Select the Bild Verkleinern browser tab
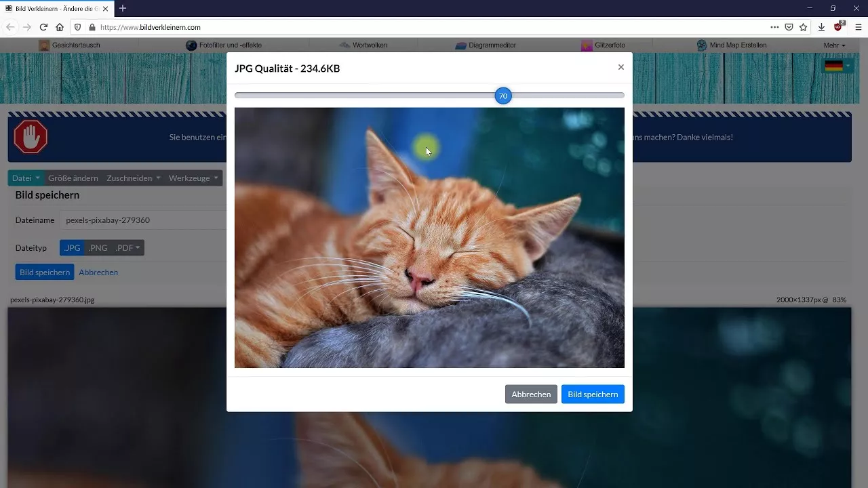The height and width of the screenshot is (488, 868). 56,8
